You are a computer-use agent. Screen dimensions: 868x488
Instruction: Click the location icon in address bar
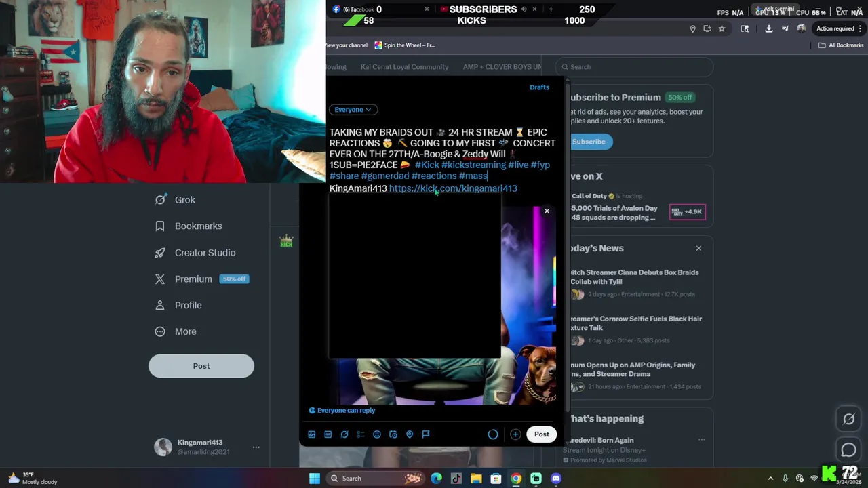tap(692, 28)
